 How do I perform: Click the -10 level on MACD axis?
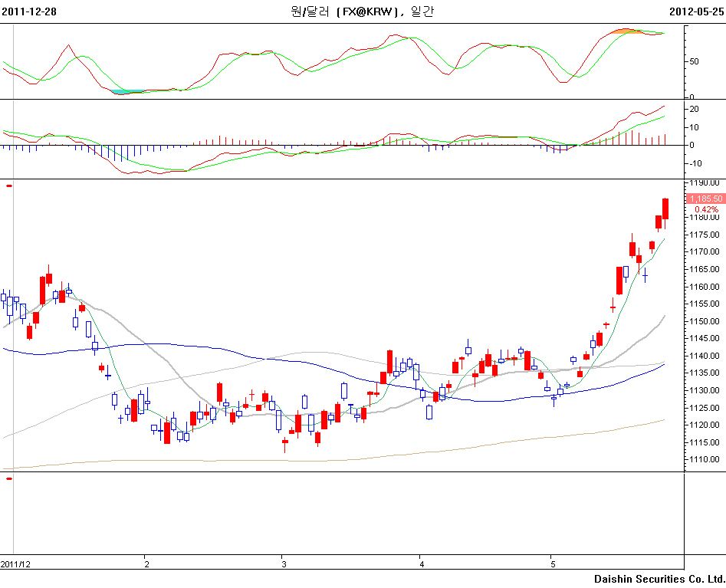[x=695, y=163]
